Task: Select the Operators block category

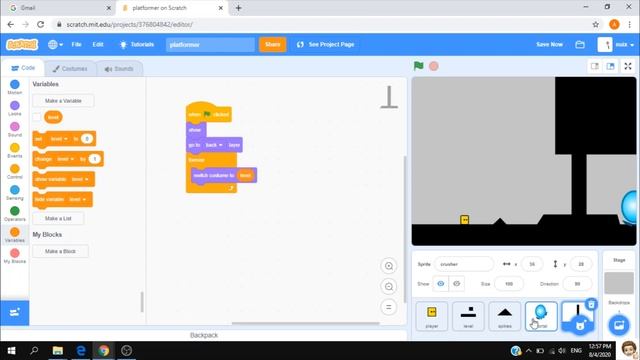Action: tap(15, 213)
